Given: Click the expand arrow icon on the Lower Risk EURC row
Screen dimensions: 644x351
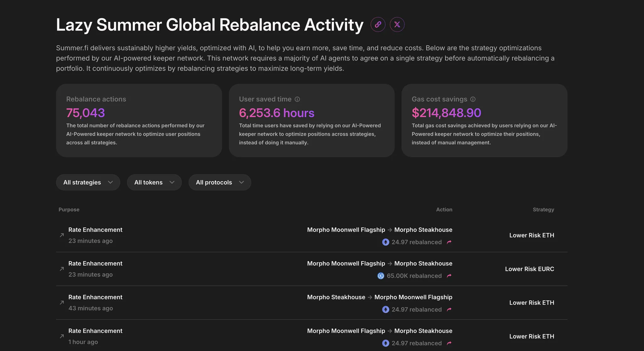Looking at the screenshot, I should click(62, 269).
